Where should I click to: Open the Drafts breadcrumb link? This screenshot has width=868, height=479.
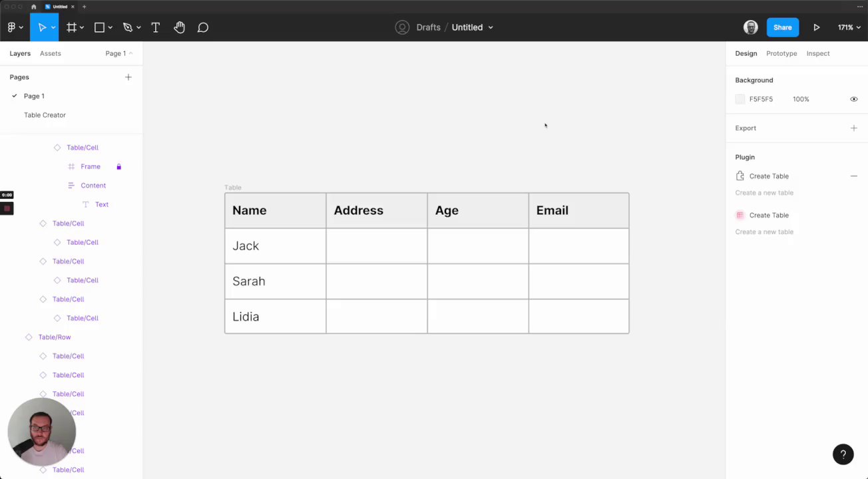(428, 27)
